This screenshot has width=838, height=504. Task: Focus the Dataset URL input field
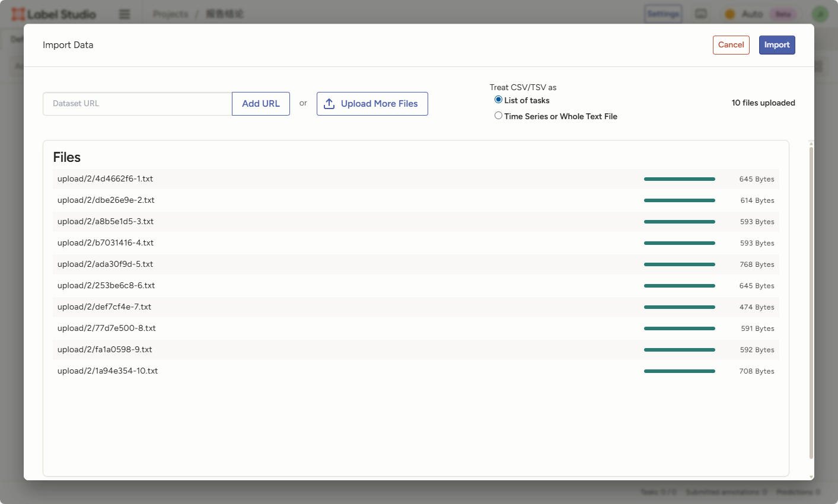(x=138, y=104)
